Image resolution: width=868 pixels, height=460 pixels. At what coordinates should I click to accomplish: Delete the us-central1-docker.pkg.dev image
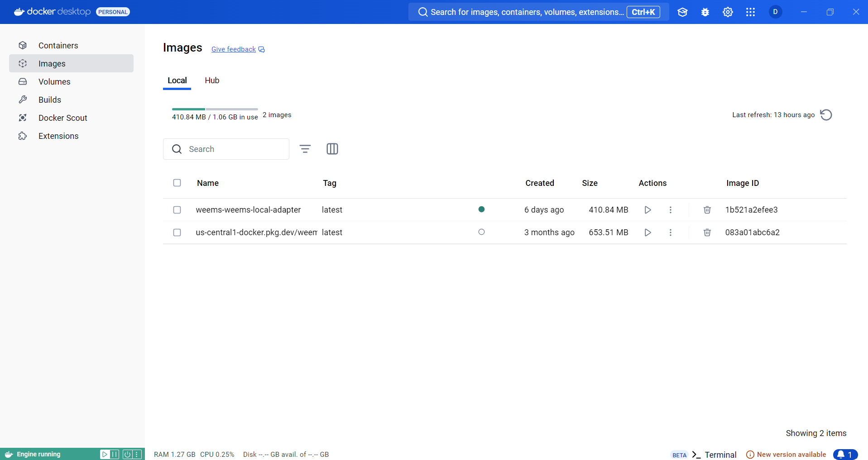[x=707, y=232]
